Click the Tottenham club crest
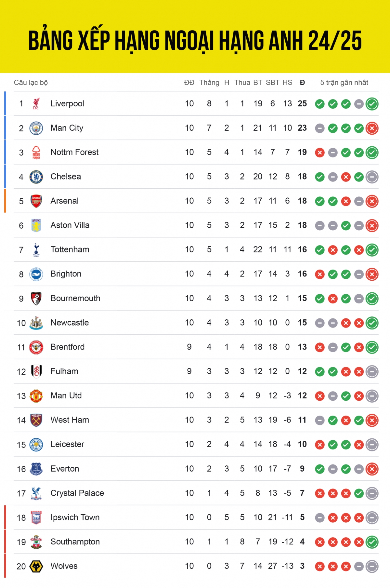Screen dimensions: 390x588 (x=36, y=250)
